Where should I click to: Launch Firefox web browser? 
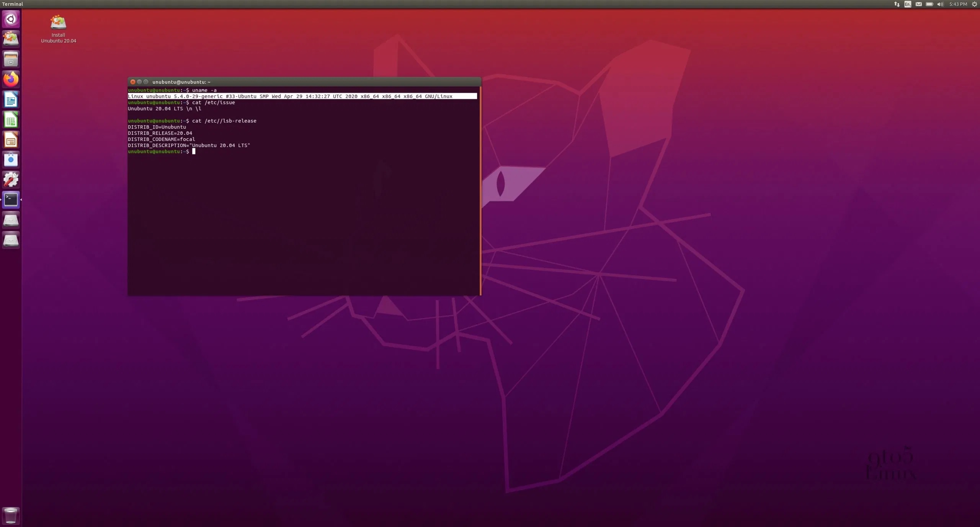11,79
